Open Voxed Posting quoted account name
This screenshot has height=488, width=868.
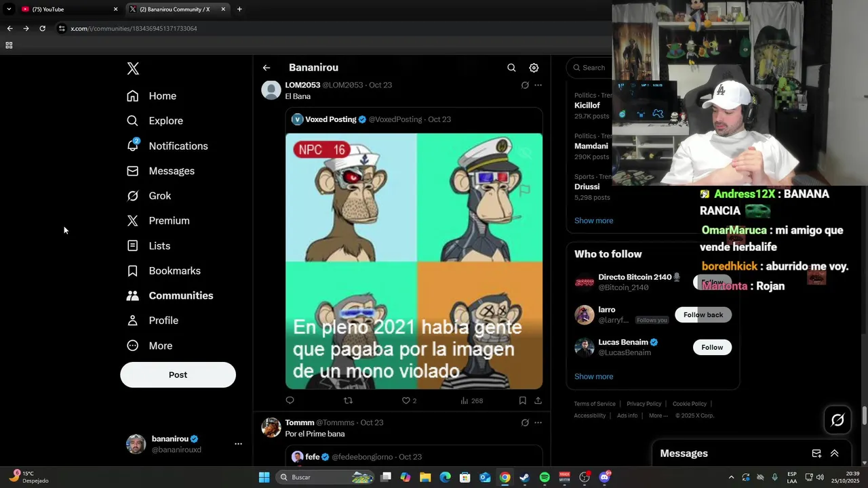(x=331, y=119)
